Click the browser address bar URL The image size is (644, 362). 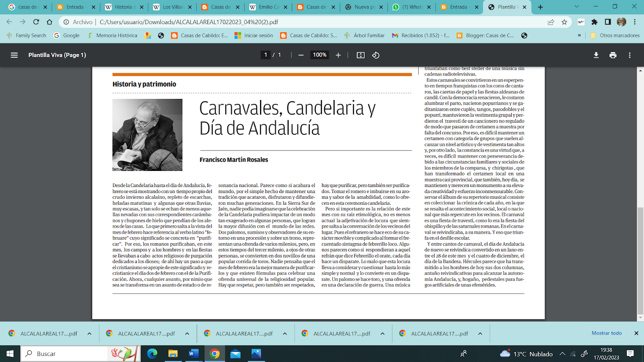189,22
